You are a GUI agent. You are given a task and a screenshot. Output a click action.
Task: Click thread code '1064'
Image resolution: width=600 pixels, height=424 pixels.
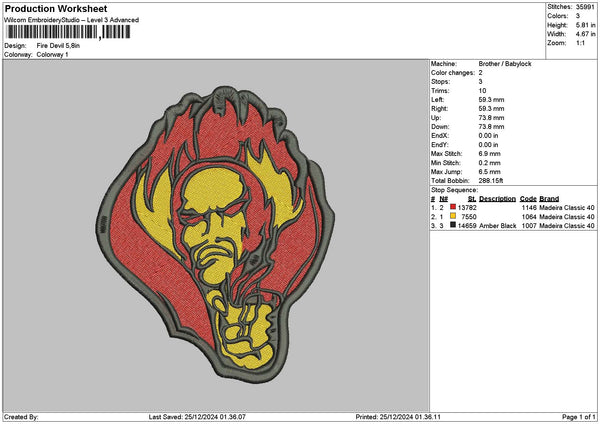click(x=529, y=217)
